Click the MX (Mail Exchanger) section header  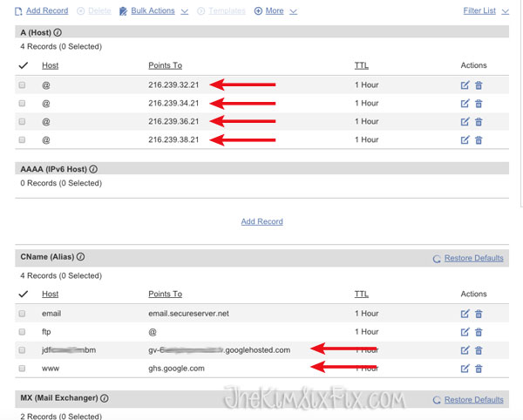261,399
